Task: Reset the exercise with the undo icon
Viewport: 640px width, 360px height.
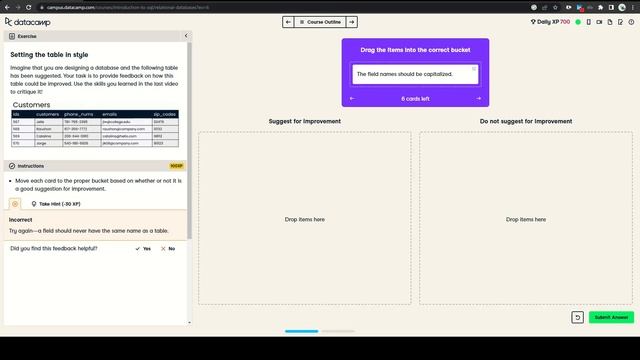Action: click(x=578, y=317)
